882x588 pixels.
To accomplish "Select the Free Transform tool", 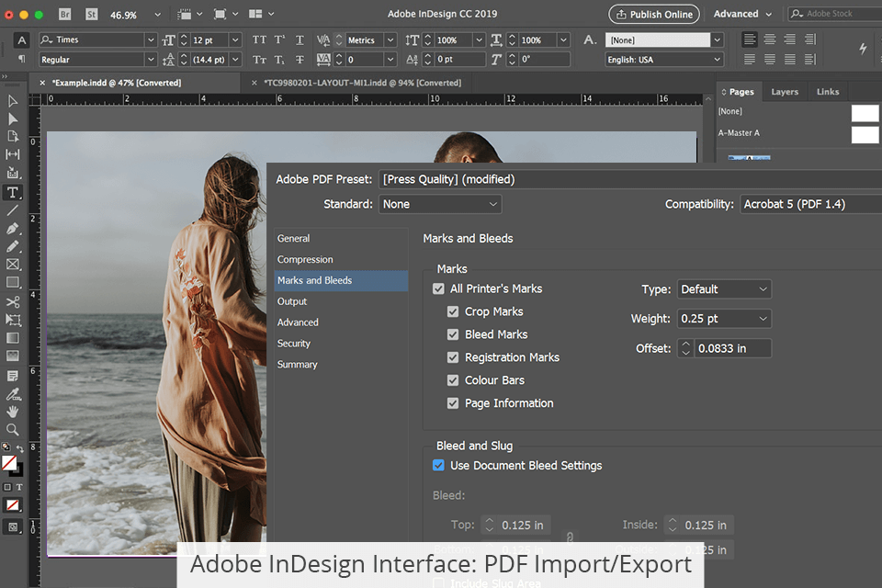I will click(x=12, y=320).
